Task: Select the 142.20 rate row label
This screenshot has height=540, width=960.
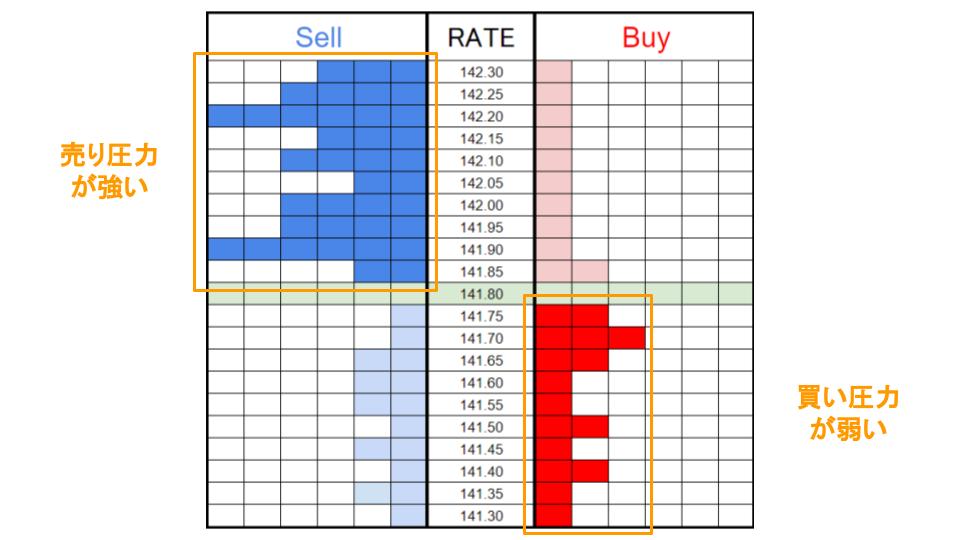Action: [481, 116]
